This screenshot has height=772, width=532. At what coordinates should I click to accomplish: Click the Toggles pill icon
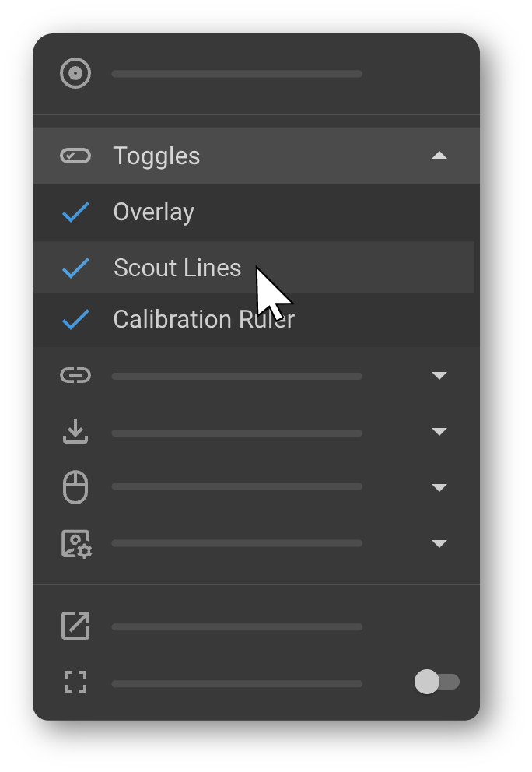tap(75, 156)
